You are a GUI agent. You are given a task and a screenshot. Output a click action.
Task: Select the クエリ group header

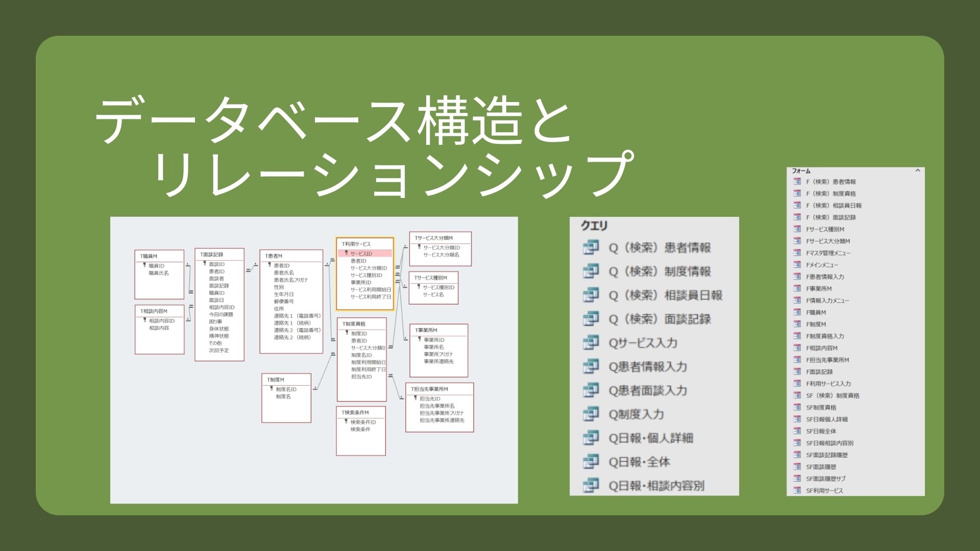(x=594, y=226)
